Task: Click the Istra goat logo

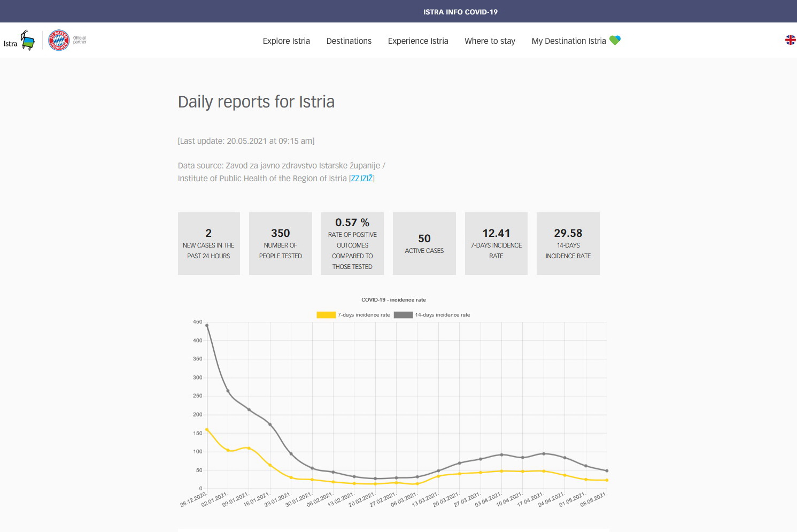Action: [19, 41]
